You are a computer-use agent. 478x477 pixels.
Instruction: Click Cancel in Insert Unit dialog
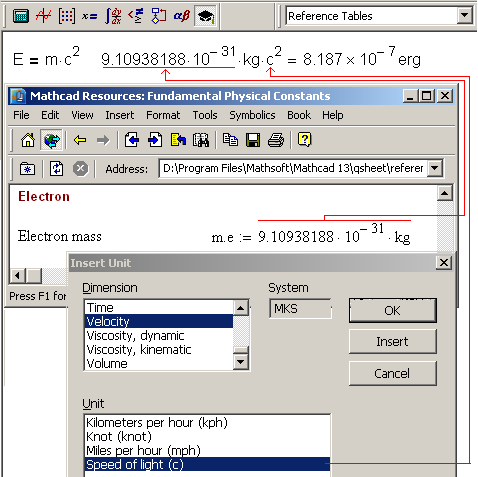point(392,374)
